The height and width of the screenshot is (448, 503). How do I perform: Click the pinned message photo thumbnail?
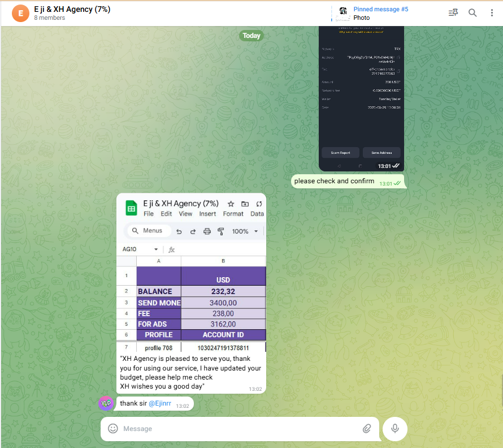coord(342,13)
